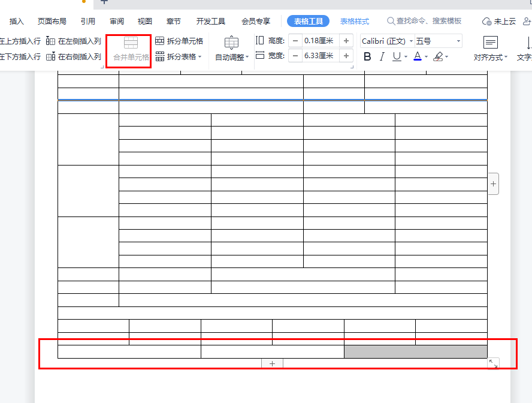Screen dimensions: 532x403
Task: Click the row height icon
Action: click(x=259, y=40)
